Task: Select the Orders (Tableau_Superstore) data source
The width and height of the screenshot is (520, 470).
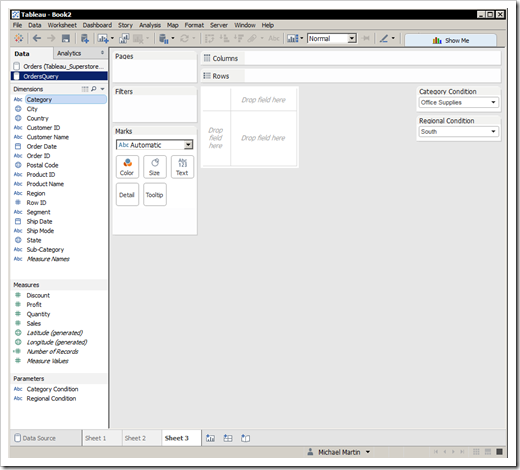Action: point(59,66)
